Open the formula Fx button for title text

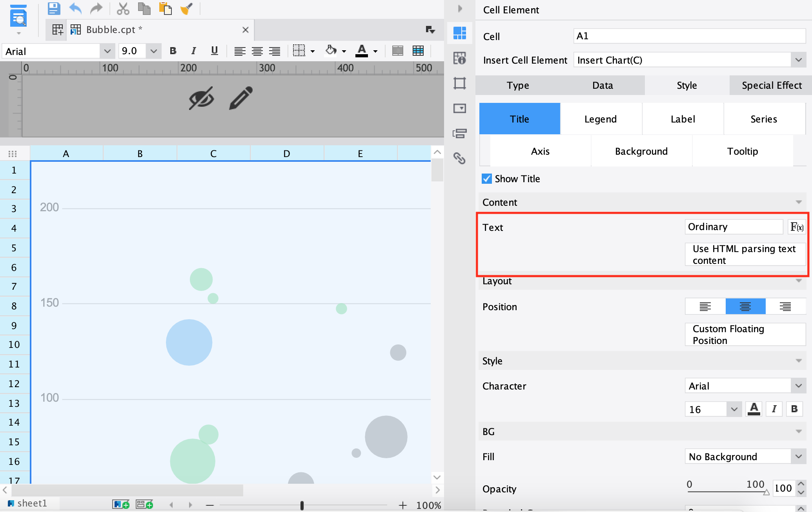click(x=797, y=227)
